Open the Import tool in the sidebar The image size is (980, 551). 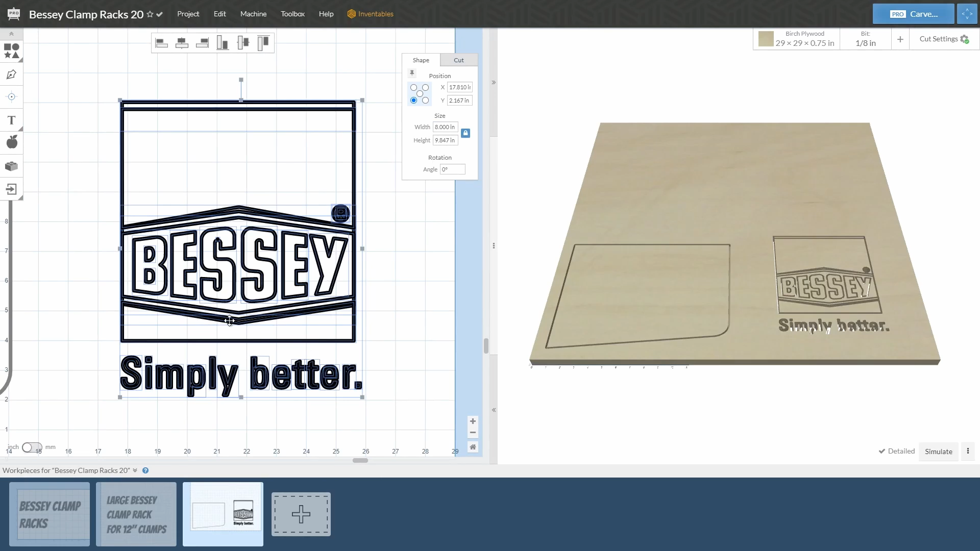[x=11, y=189]
